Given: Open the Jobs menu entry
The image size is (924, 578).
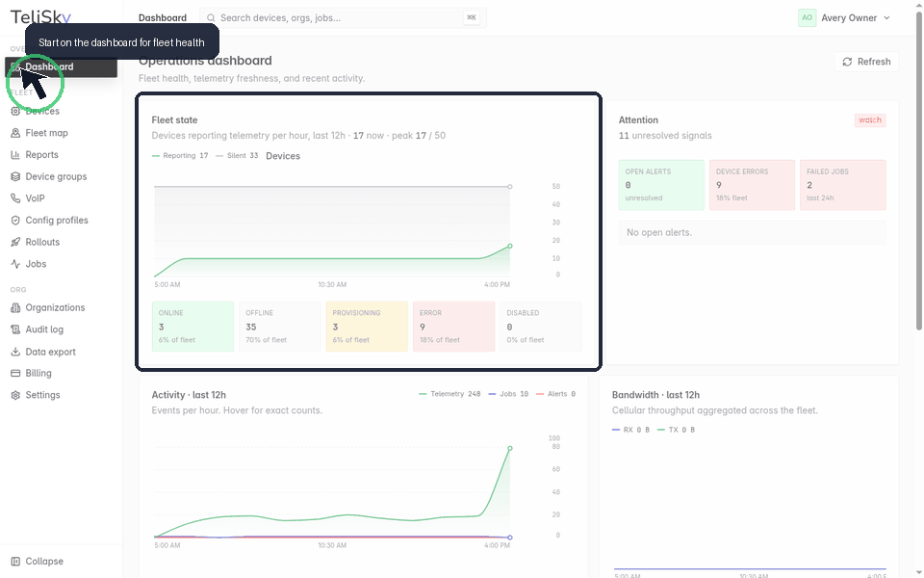Looking at the screenshot, I should [62, 264].
